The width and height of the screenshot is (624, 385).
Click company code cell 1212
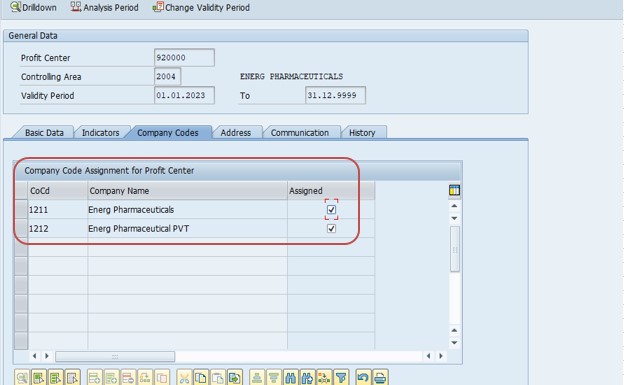coord(58,229)
